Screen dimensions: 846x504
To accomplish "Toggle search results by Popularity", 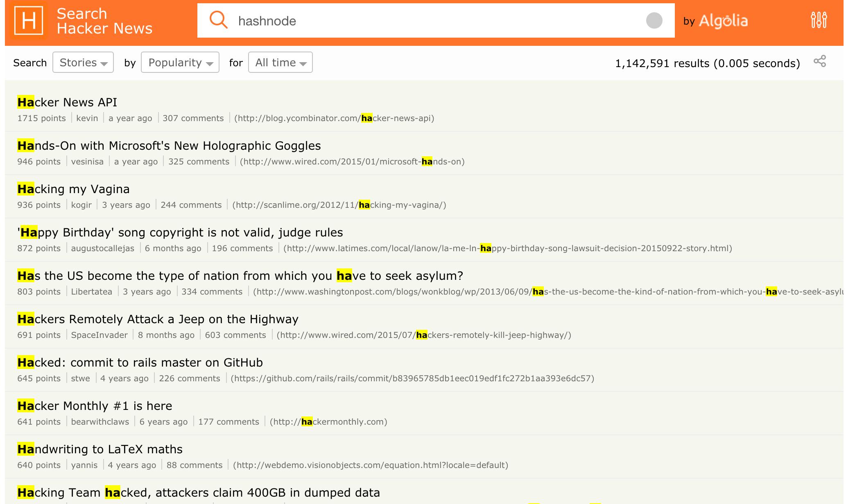I will (179, 63).
